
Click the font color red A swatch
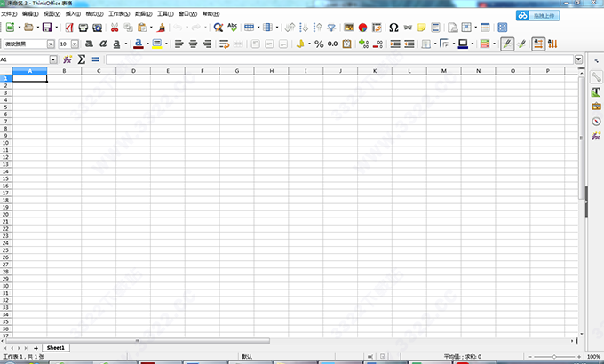pos(139,44)
